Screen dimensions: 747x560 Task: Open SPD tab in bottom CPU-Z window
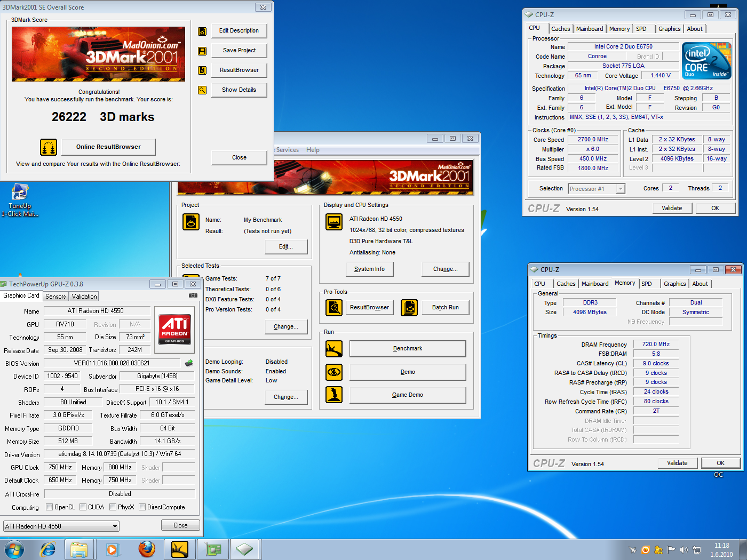(647, 284)
